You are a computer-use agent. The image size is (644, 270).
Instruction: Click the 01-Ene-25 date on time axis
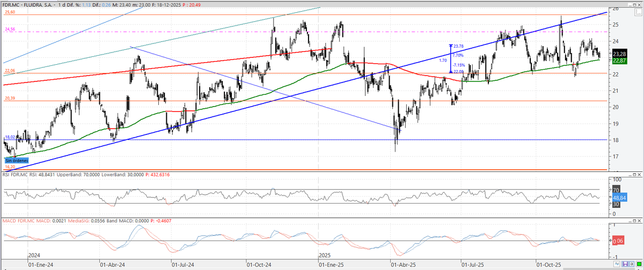pos(330,265)
